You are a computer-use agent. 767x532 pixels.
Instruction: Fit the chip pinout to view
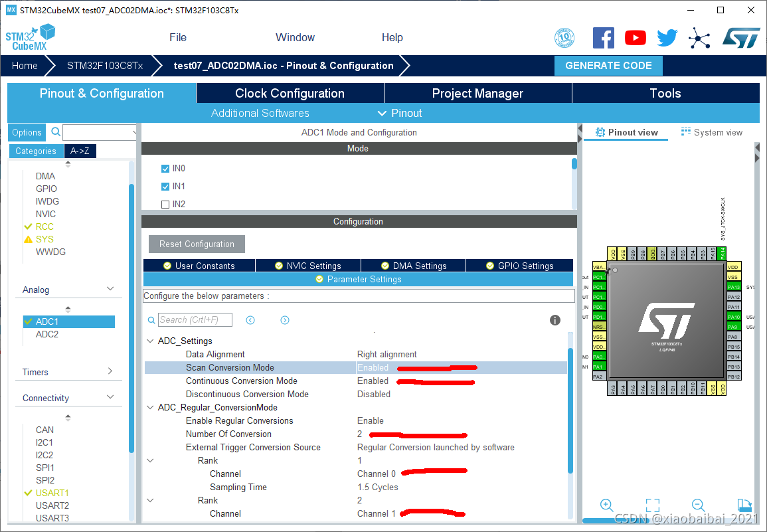[653, 505]
